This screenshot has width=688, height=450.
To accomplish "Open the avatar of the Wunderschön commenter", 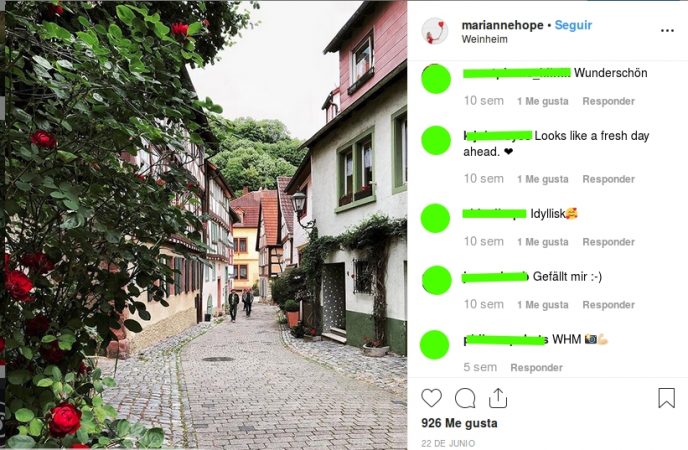I will tap(436, 79).
